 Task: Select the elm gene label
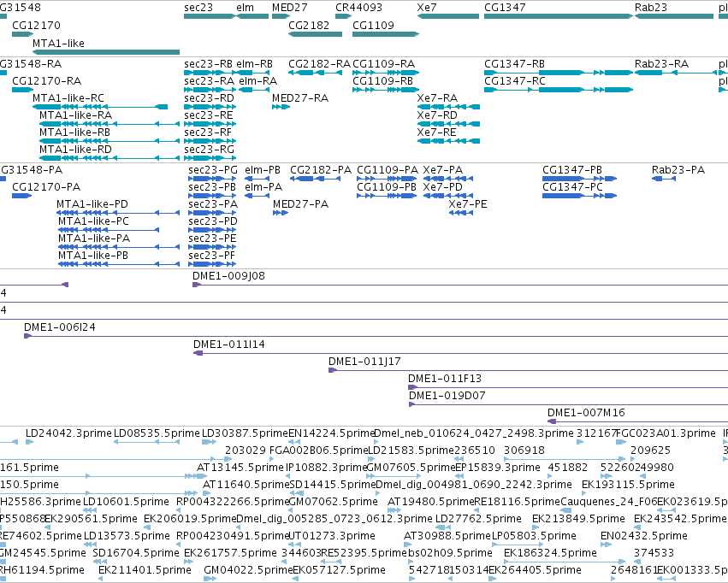tap(245, 8)
